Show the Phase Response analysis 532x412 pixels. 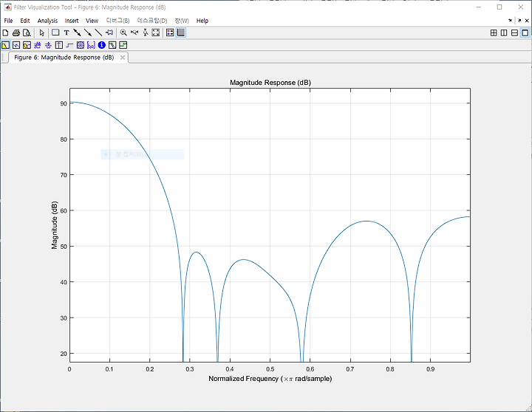(16, 45)
